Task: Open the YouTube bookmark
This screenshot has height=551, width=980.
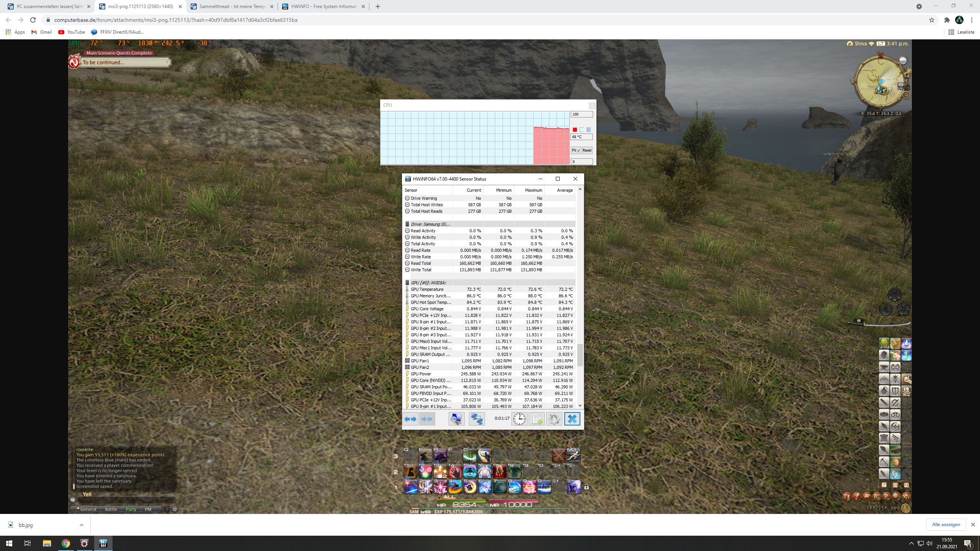Action: [x=72, y=32]
